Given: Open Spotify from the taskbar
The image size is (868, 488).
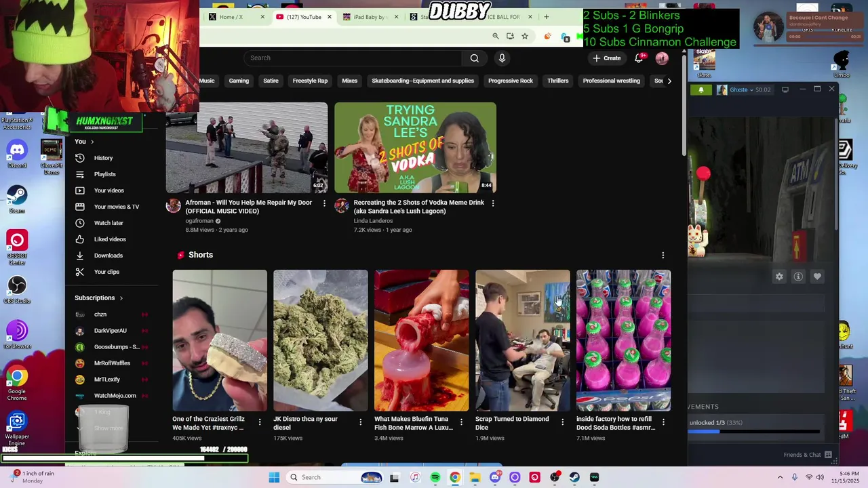Looking at the screenshot, I should point(435,477).
